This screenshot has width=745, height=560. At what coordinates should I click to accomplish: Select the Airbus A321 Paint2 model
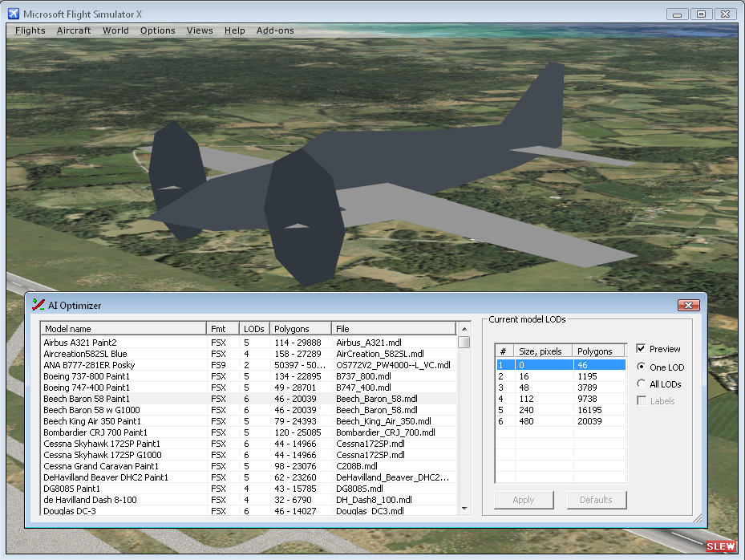tap(249, 343)
